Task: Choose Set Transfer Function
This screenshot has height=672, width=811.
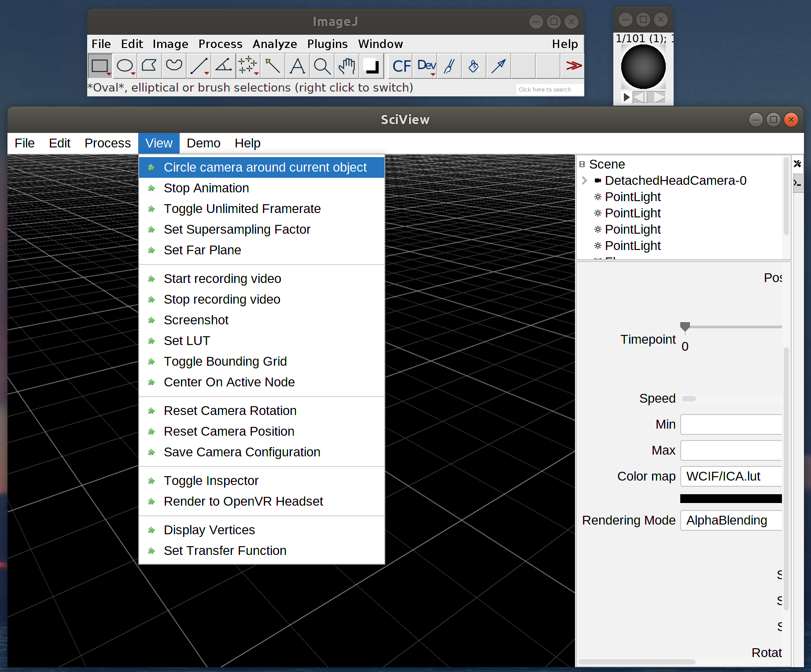Action: coord(262,551)
